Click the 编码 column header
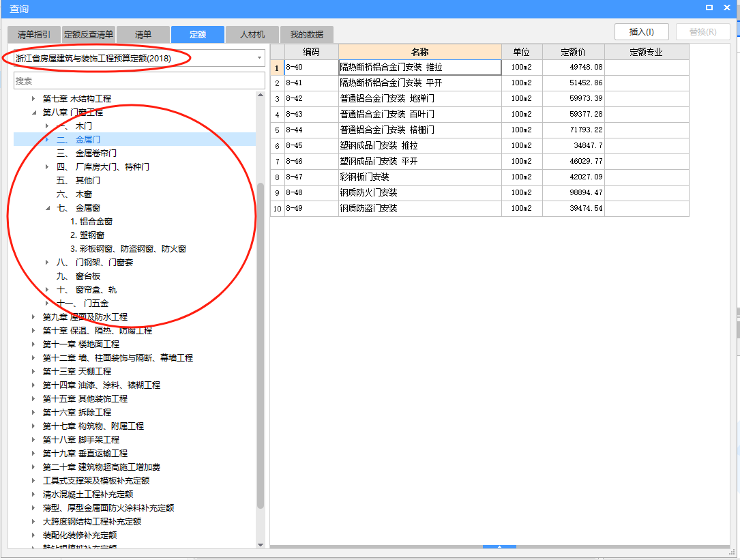Image resolution: width=740 pixels, height=560 pixels. coord(312,52)
